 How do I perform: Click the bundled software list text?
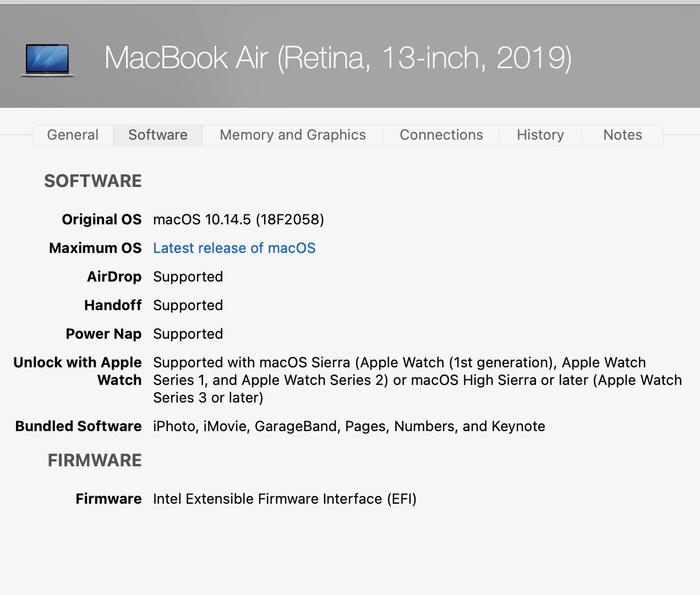pyautogui.click(x=349, y=426)
